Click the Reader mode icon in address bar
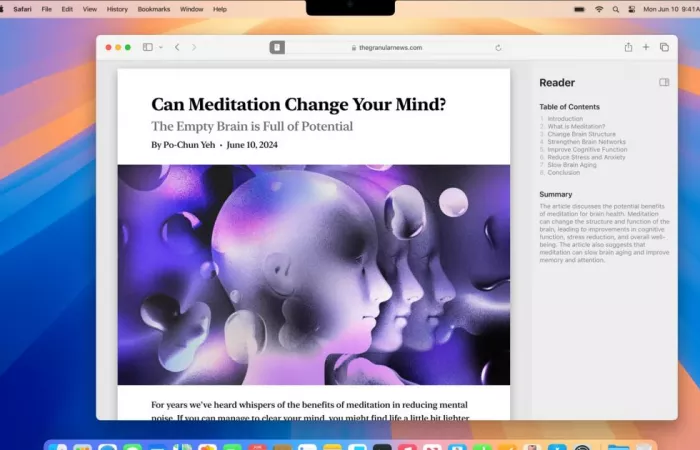This screenshot has height=450, width=700. (277, 47)
